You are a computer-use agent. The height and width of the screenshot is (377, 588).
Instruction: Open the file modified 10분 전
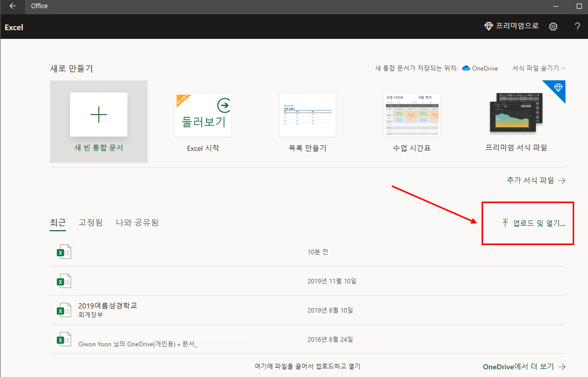click(x=308, y=252)
